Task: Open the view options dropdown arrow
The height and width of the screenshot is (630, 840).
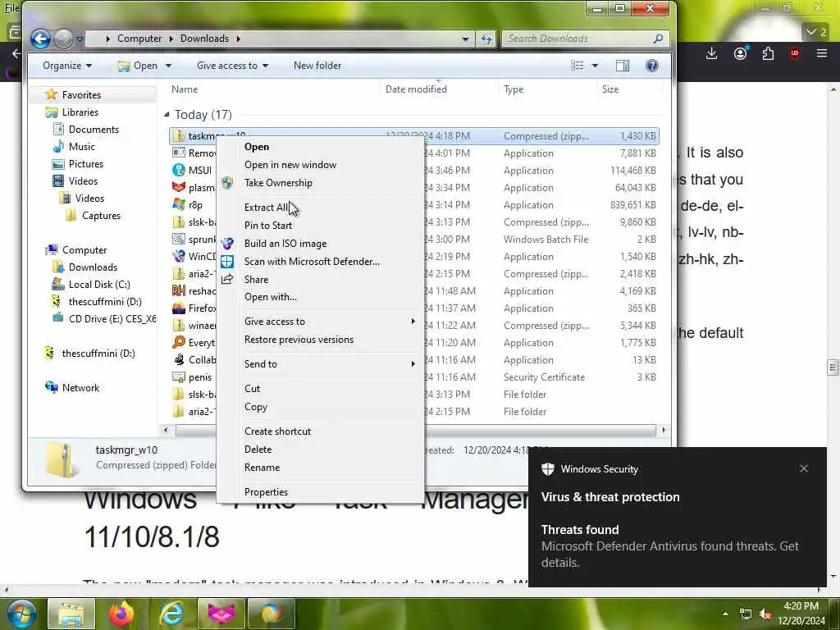Action: (595, 66)
